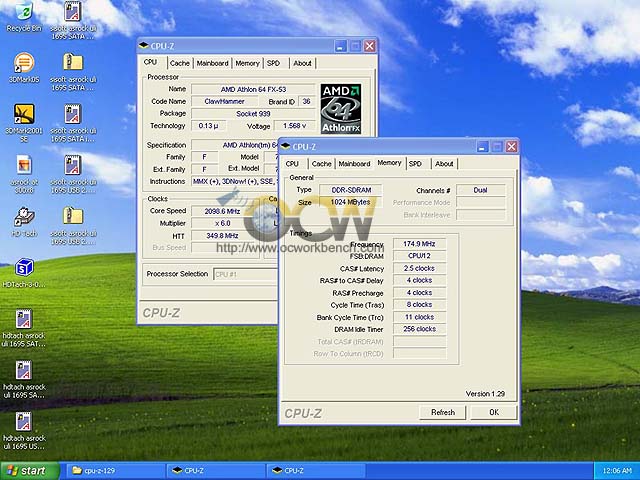Click the Refresh button
640x480 pixels.
[443, 412]
